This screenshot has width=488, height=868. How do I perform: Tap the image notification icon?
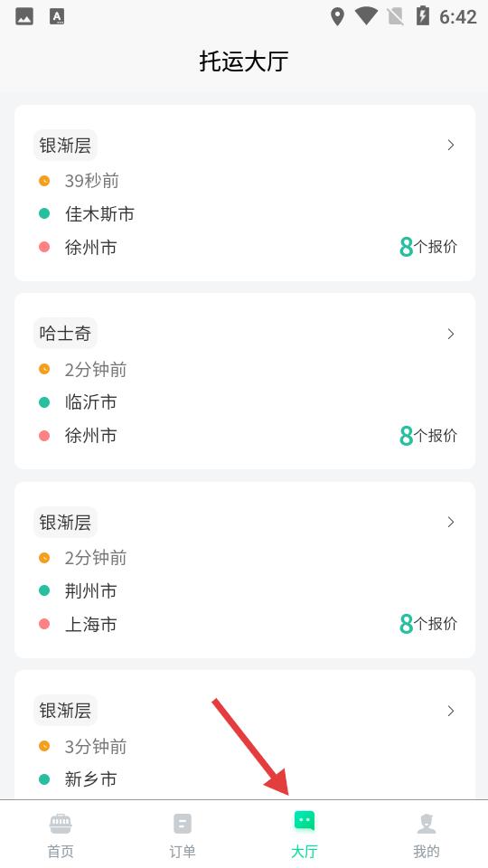24,16
